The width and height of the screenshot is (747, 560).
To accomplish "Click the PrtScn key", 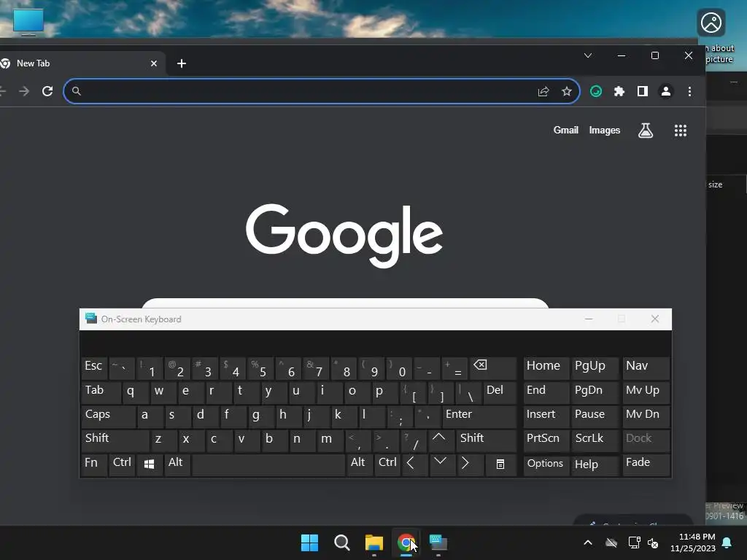I will (x=546, y=440).
